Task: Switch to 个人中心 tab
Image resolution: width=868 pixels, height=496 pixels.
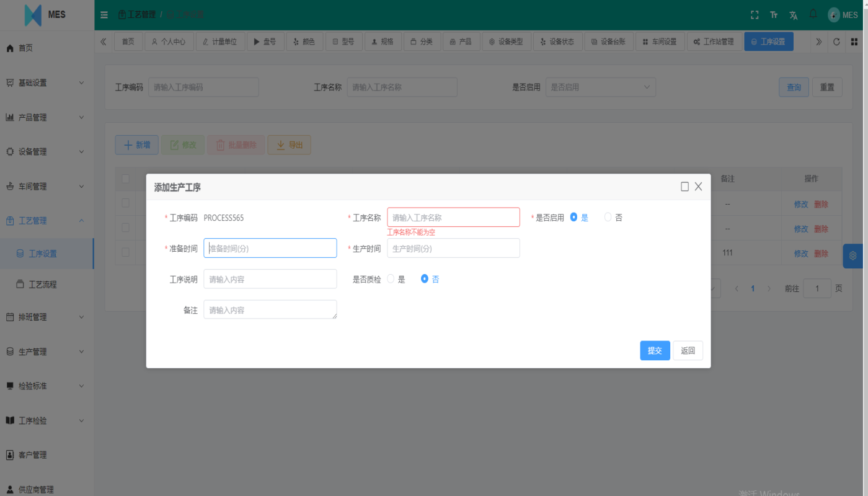Action: (x=169, y=42)
